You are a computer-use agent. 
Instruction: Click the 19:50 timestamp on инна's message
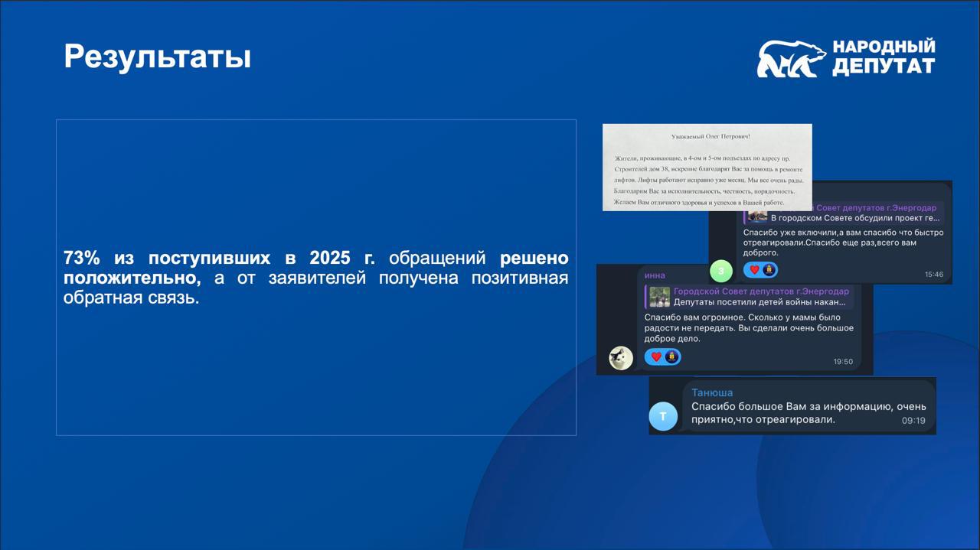tap(842, 362)
